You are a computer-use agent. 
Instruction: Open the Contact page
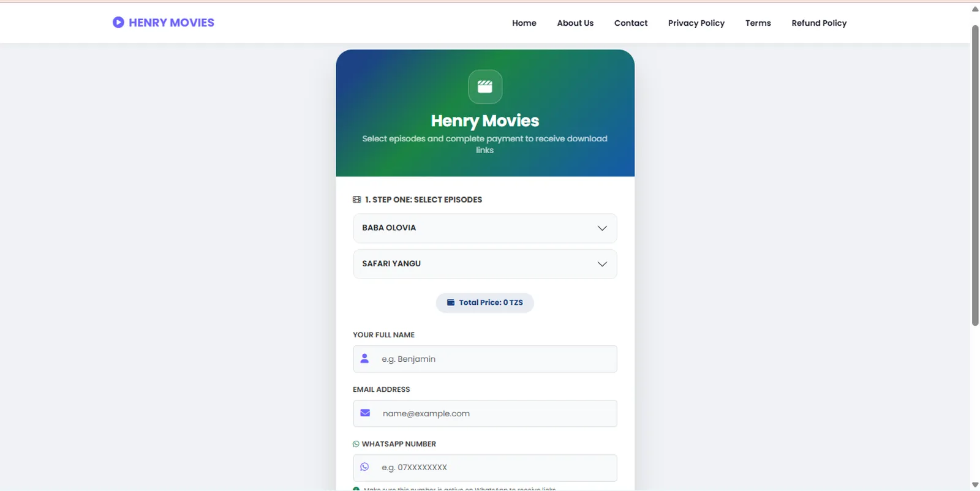[631, 23]
